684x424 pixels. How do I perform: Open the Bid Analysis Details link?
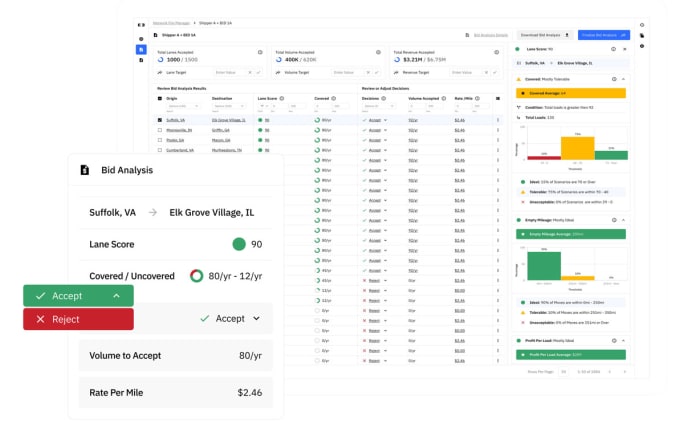[488, 34]
